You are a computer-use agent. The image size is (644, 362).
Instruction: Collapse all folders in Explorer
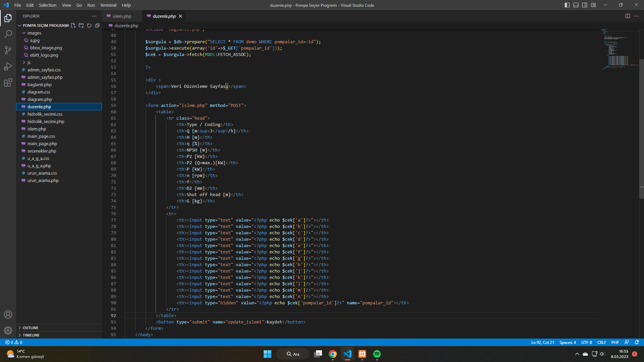(97, 25)
